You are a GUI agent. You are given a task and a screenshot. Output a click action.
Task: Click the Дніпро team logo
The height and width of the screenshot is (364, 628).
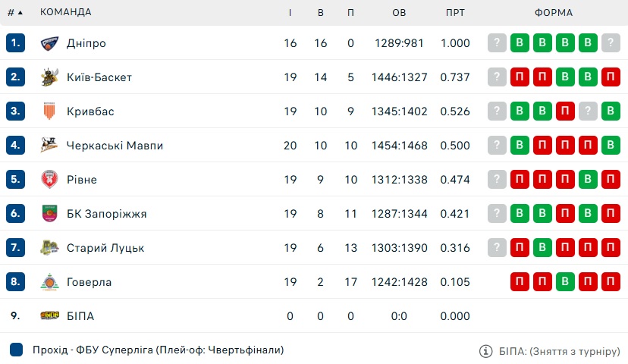(x=49, y=43)
